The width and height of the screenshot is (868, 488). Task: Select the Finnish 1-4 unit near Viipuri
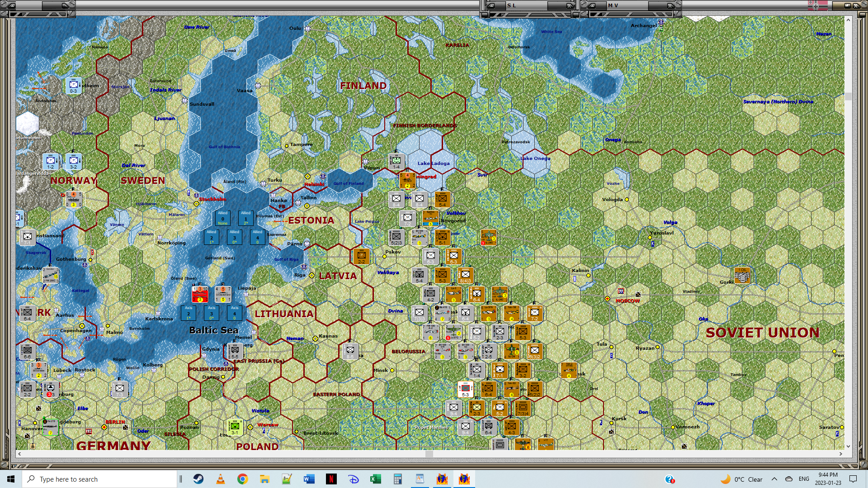click(396, 161)
